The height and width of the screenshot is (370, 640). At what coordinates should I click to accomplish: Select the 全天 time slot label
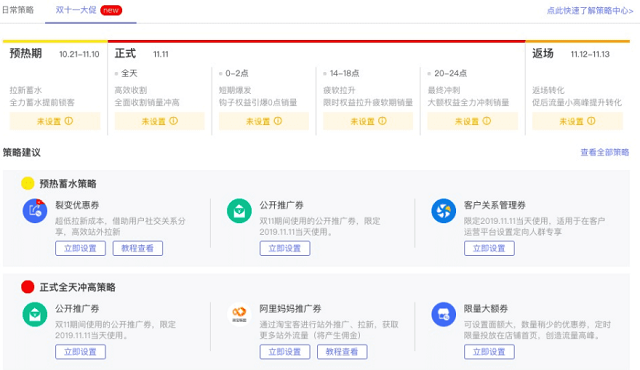(129, 73)
